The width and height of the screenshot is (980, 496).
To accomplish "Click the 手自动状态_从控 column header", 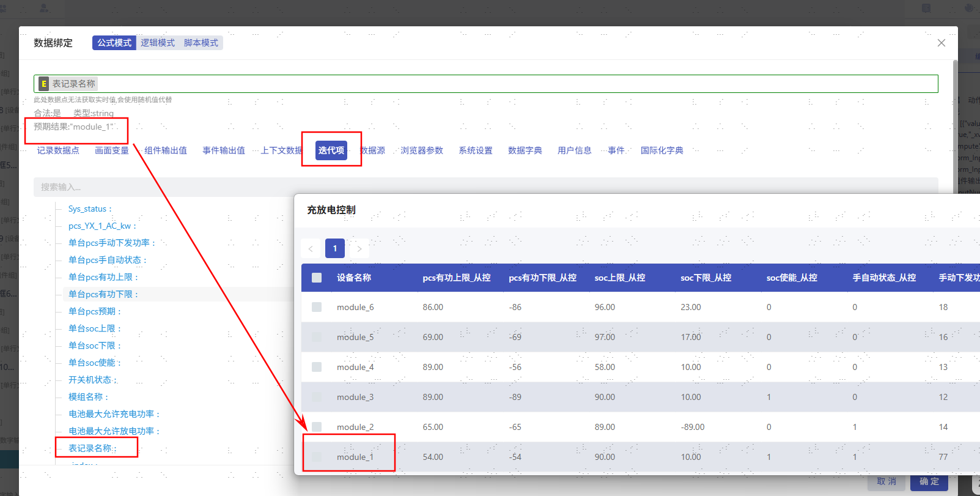I will click(884, 278).
